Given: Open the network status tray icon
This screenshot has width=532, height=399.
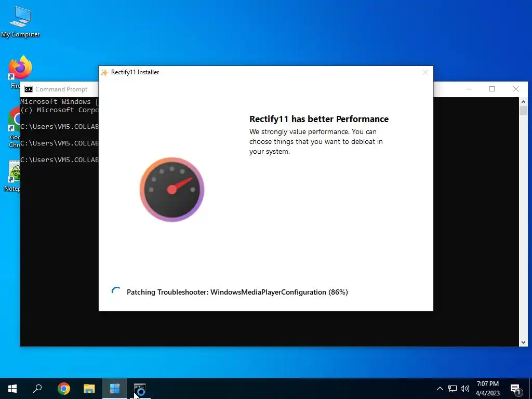Looking at the screenshot, I should click(453, 389).
